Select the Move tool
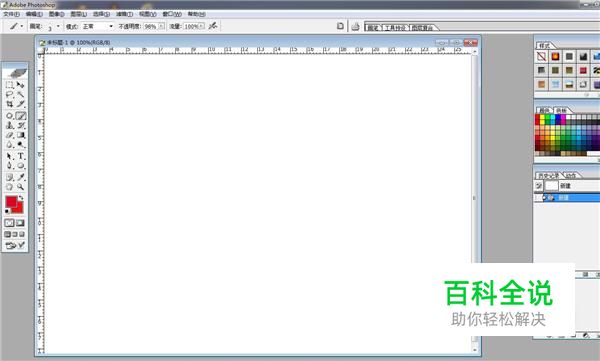 pyautogui.click(x=21, y=85)
